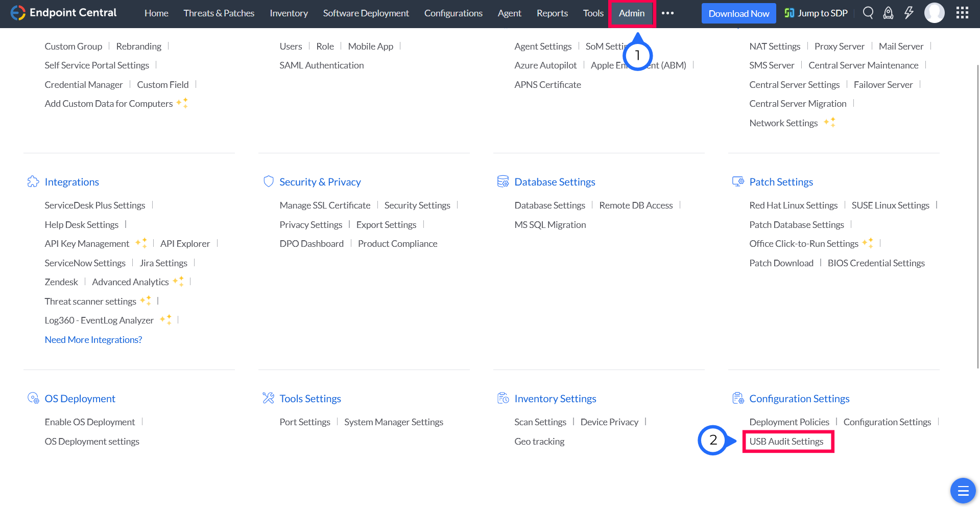The image size is (980, 507).
Task: Open the rocket quick launch icon
Action: coord(888,13)
